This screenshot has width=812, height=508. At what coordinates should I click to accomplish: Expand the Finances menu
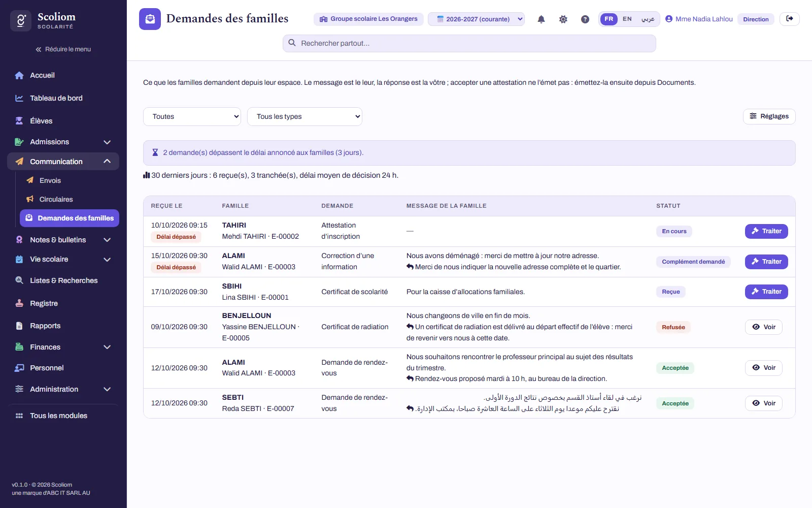pos(63,347)
